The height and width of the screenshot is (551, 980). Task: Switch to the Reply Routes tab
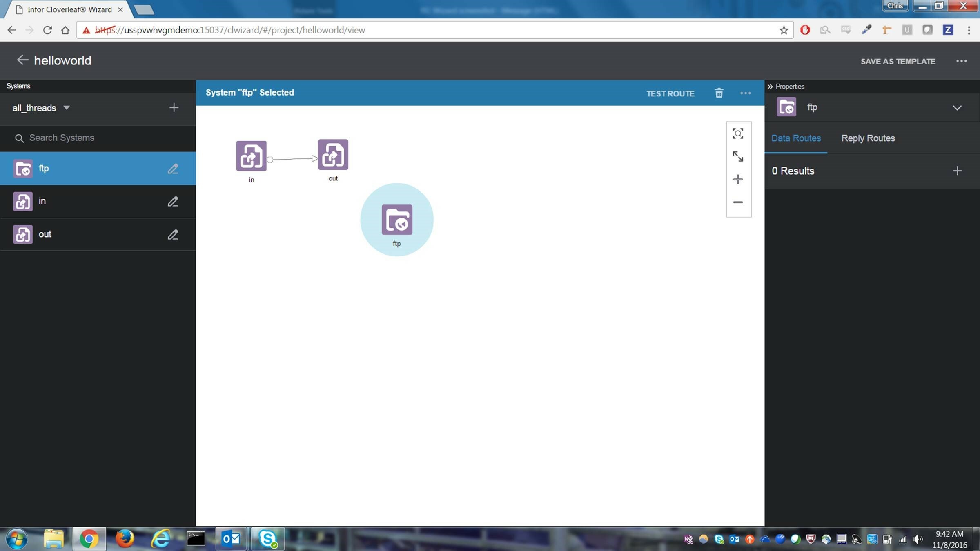pos(868,138)
